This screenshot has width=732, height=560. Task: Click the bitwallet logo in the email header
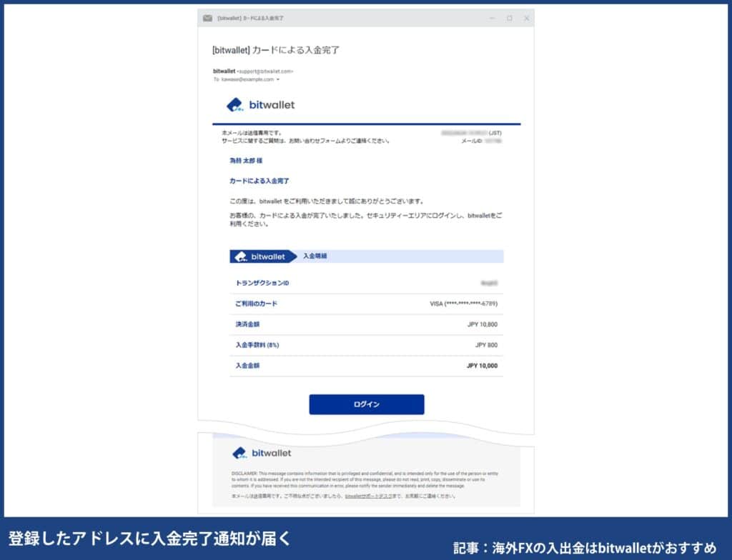coord(260,105)
